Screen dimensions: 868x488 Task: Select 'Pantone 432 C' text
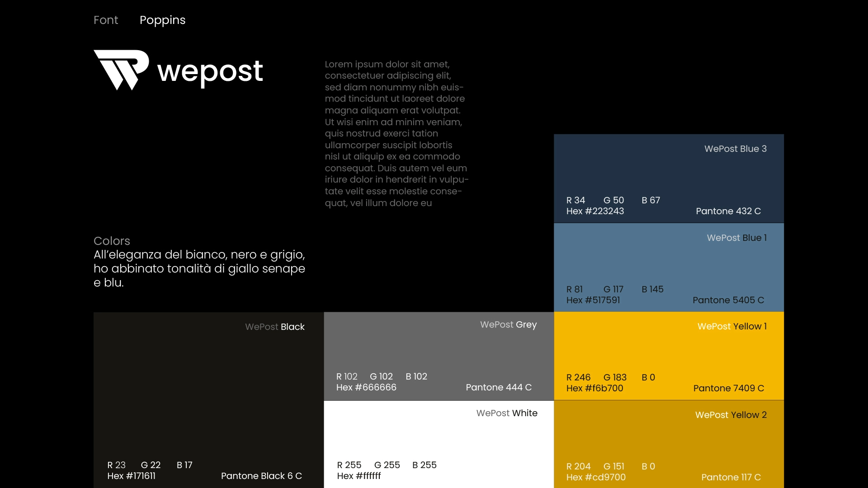pos(728,211)
